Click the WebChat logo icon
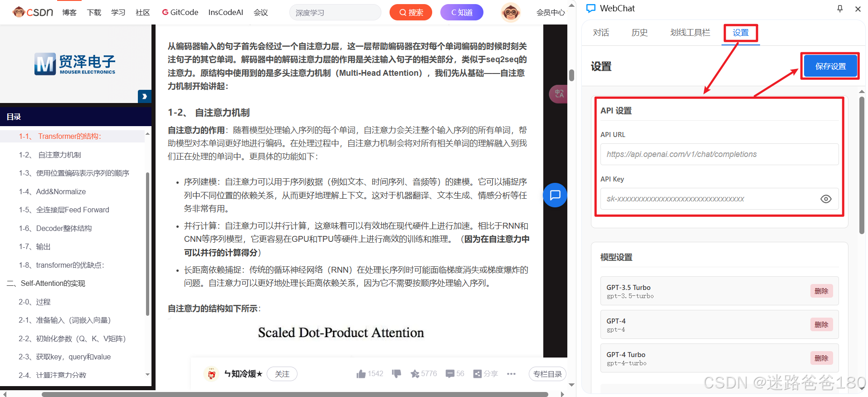 pyautogui.click(x=591, y=9)
